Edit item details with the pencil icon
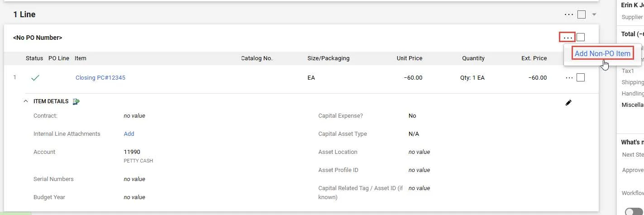The image size is (644, 215). pyautogui.click(x=569, y=103)
